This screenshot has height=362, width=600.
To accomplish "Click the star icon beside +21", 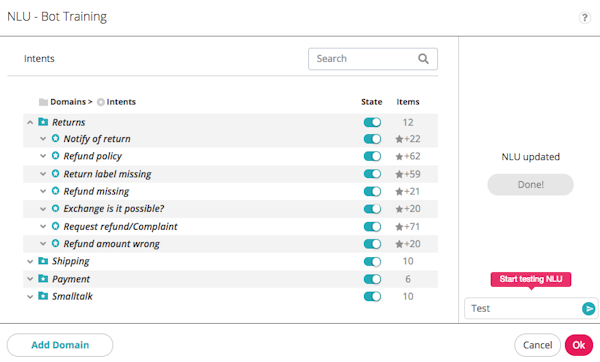I will point(399,191).
